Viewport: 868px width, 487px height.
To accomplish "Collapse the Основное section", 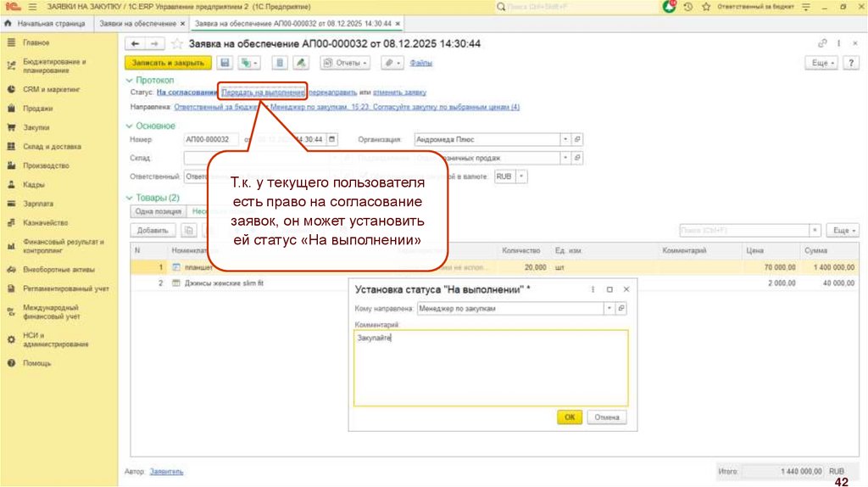I will 129,126.
